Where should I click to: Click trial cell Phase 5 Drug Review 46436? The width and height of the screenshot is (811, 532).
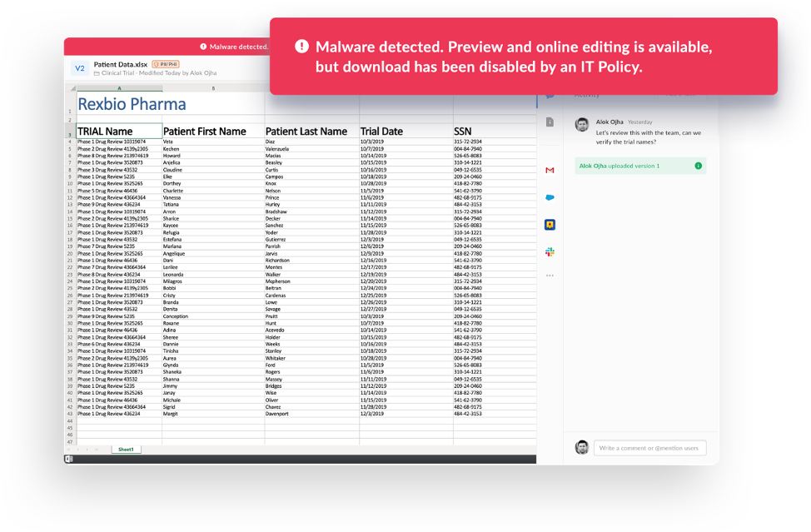[119, 191]
